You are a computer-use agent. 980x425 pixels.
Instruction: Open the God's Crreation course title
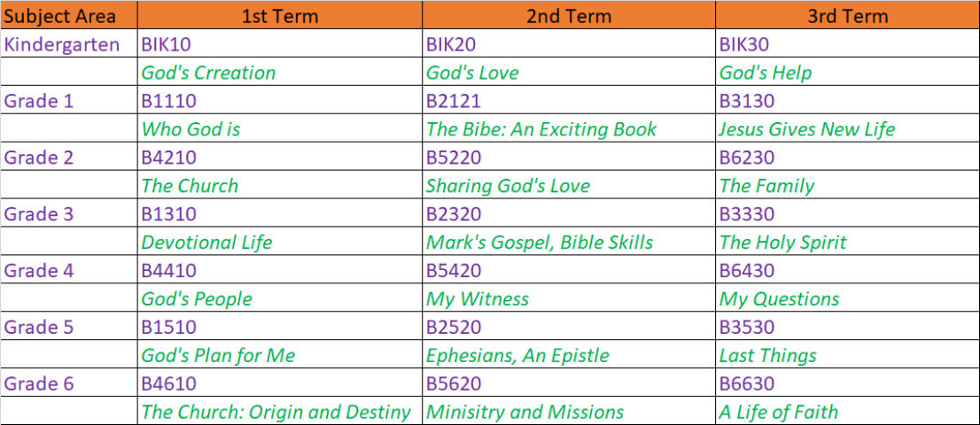click(208, 73)
